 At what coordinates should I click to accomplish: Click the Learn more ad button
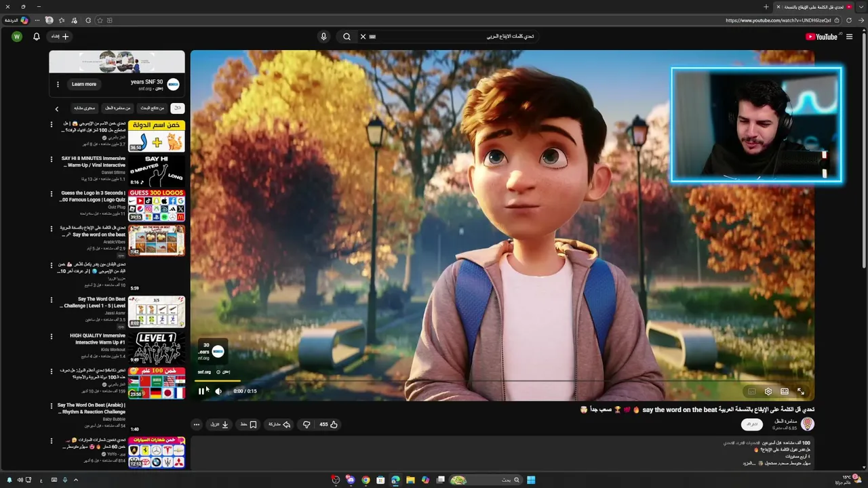point(84,84)
